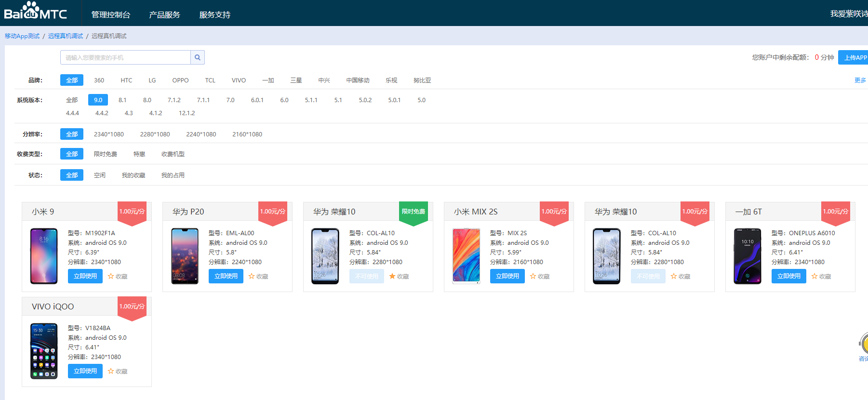868x400 pixels.
Task: Select system version 9.0
Action: (98, 100)
